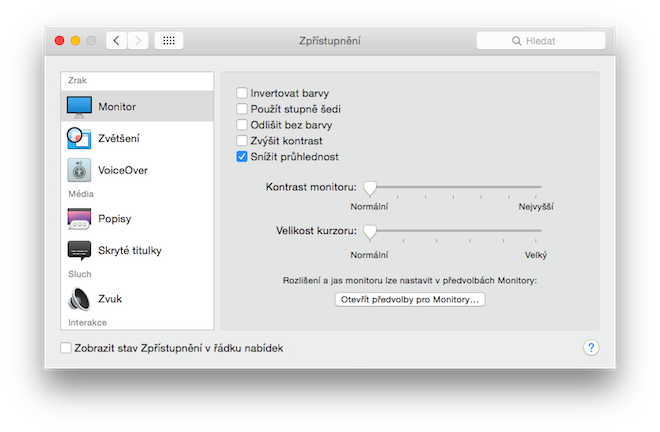
Task: Click the help question mark icon
Action: (590, 348)
